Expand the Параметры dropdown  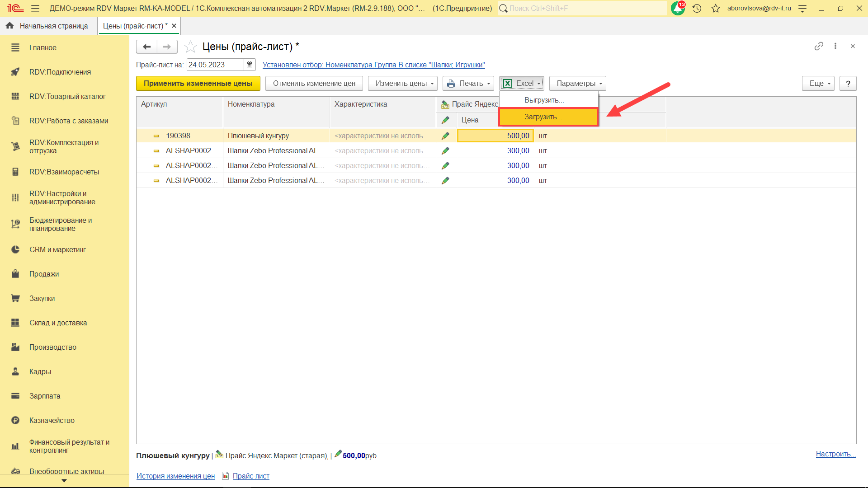click(x=577, y=84)
